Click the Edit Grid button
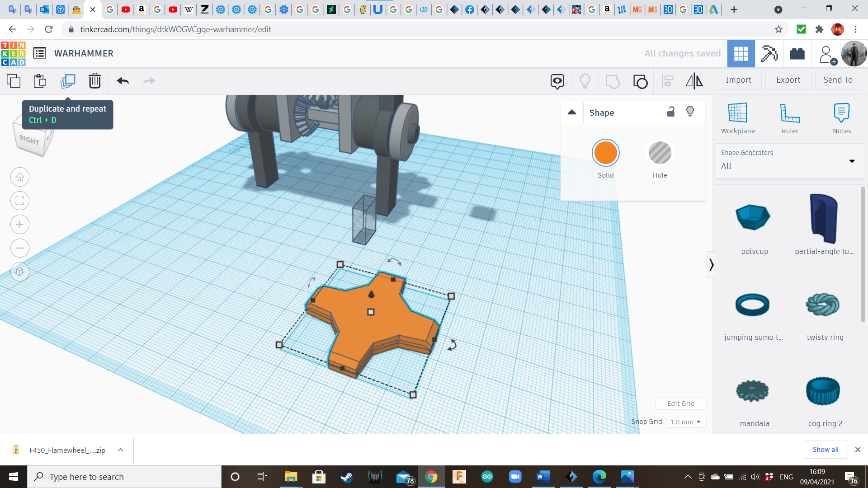Viewport: 868px width, 488px height. (680, 404)
